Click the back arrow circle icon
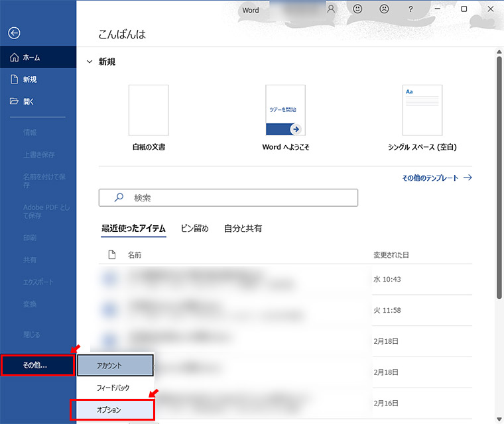Screen dimensions: 504x424 [x=14, y=32]
